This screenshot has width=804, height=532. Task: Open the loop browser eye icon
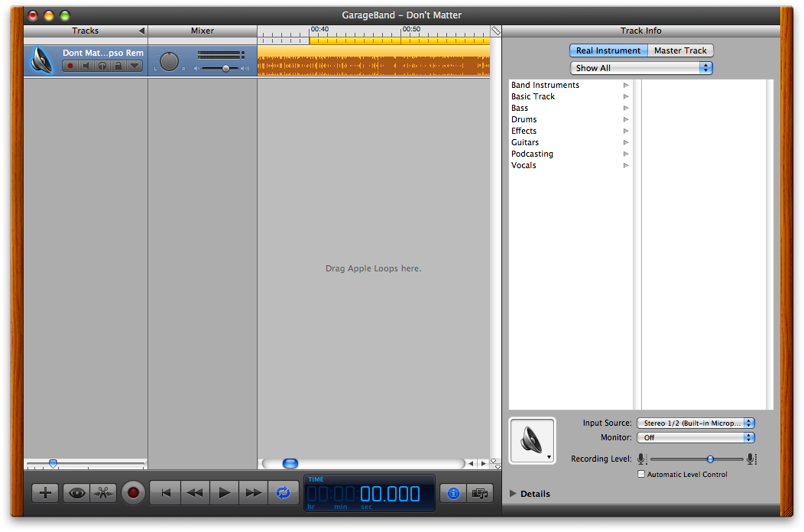pos(76,493)
